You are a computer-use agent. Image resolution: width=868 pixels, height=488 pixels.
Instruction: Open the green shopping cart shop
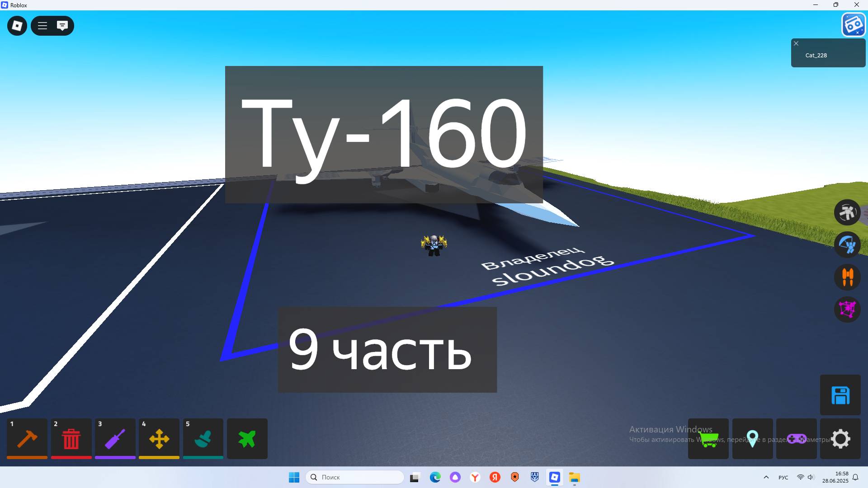pos(708,439)
